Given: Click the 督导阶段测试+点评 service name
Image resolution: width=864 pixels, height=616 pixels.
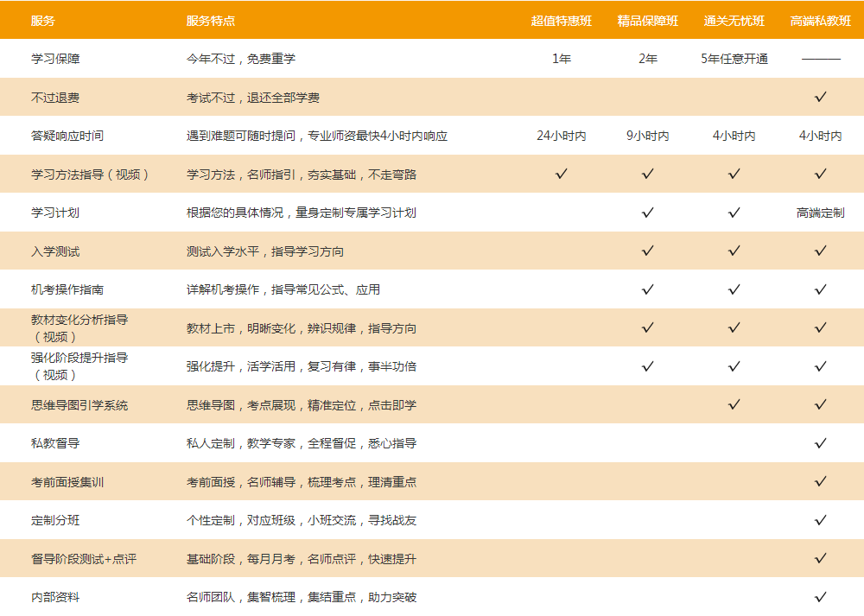Looking at the screenshot, I should 84,559.
